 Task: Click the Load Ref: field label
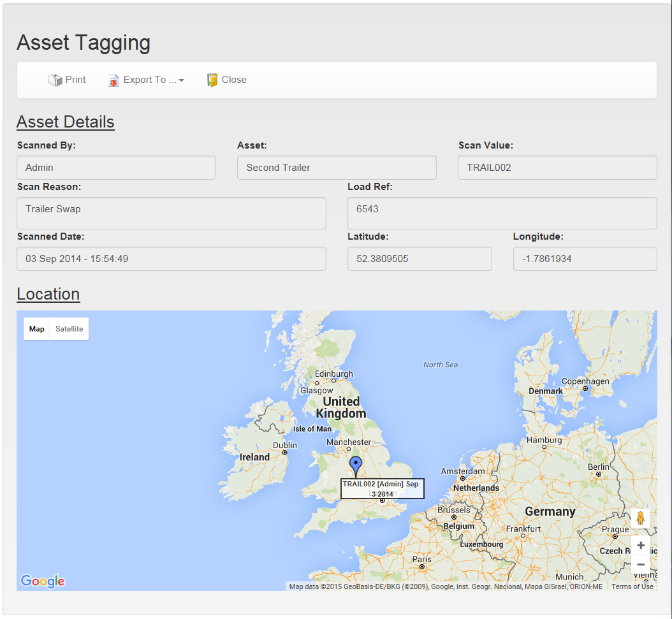coord(370,187)
